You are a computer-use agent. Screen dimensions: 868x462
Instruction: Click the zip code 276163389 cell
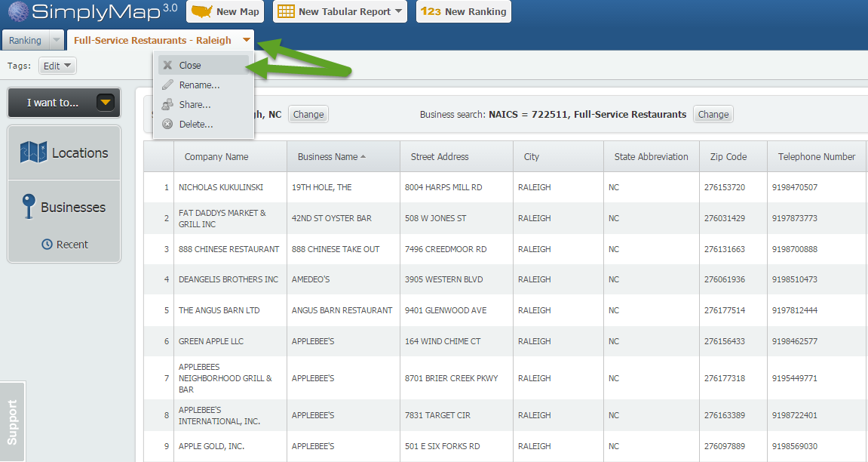[734, 415]
